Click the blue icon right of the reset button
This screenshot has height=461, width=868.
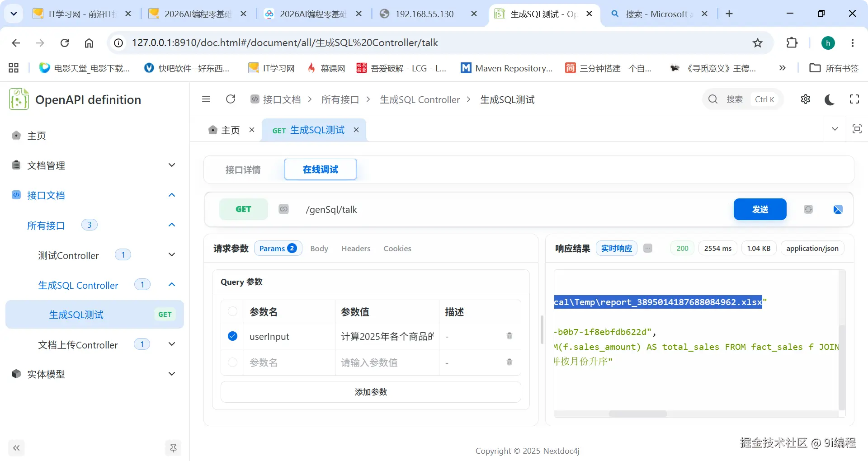coord(838,209)
